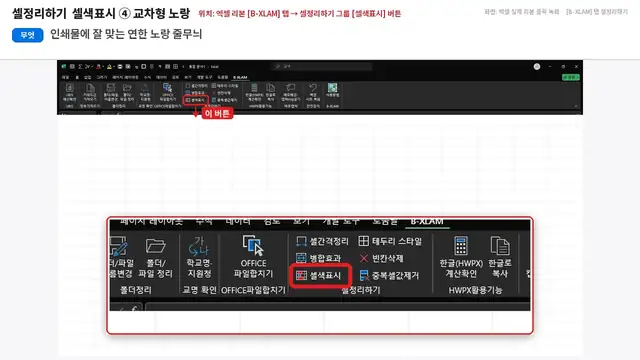
Task: Click OFFICE 파일합치기 in the small Excel window ribbon
Action: [168, 92]
